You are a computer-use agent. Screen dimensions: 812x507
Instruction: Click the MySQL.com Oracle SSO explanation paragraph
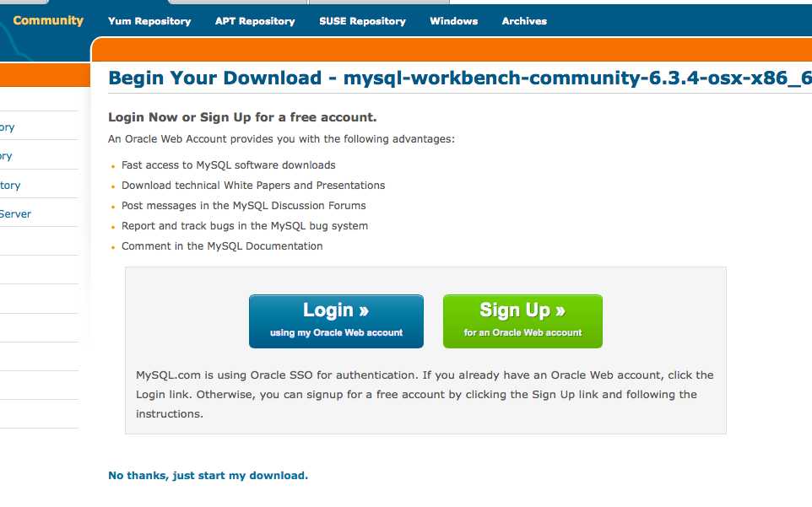[x=425, y=394]
